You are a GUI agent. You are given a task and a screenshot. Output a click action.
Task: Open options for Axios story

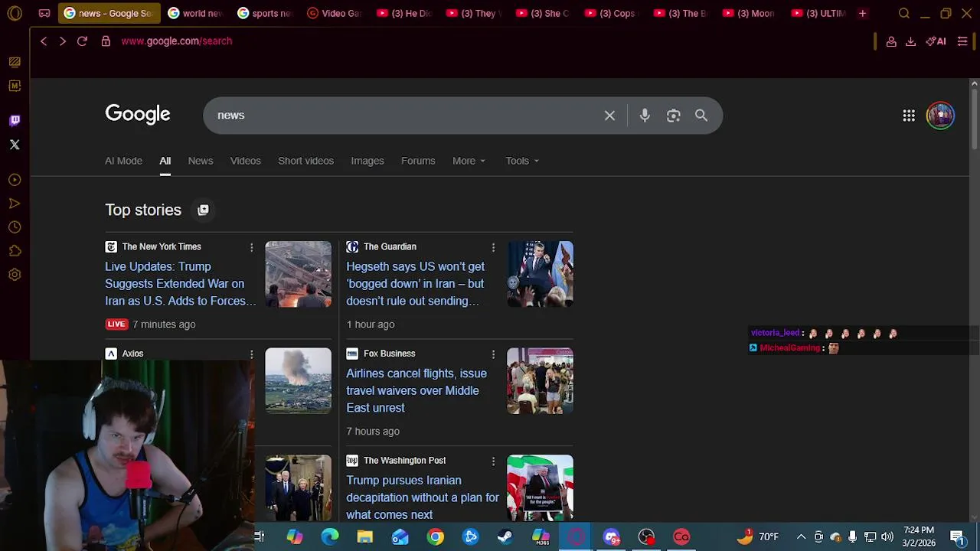click(x=251, y=354)
